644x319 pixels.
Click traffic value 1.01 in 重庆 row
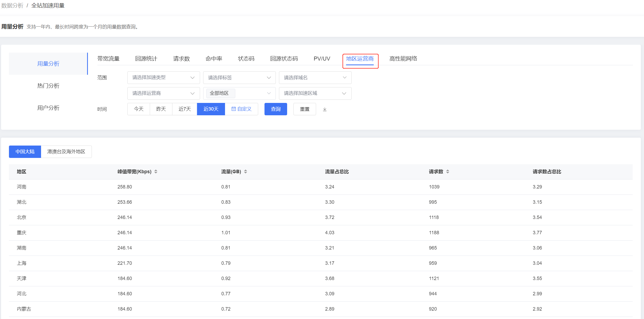[226, 233]
